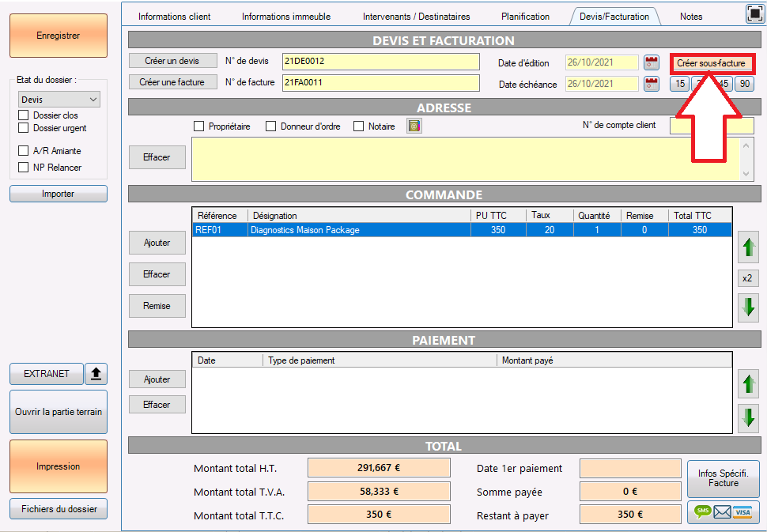Click the address box scroll down arrow
Image resolution: width=767 pixels, height=532 pixels.
pos(746,174)
